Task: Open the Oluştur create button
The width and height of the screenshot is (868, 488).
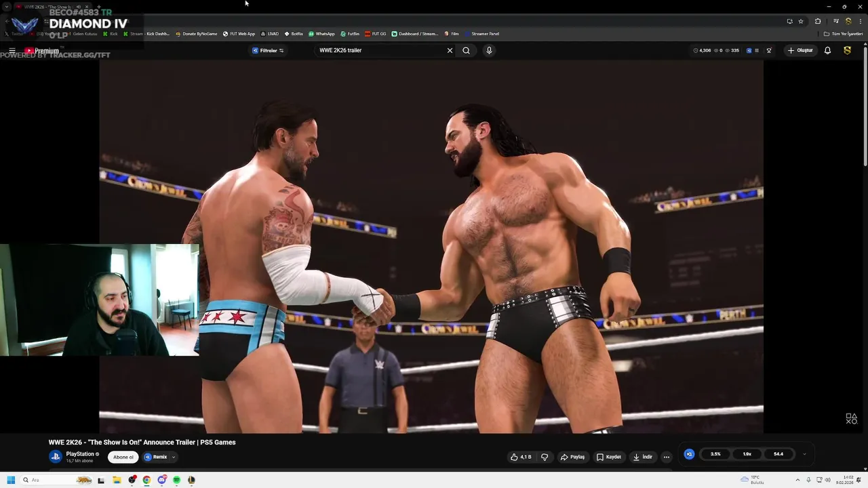Action: 800,50
